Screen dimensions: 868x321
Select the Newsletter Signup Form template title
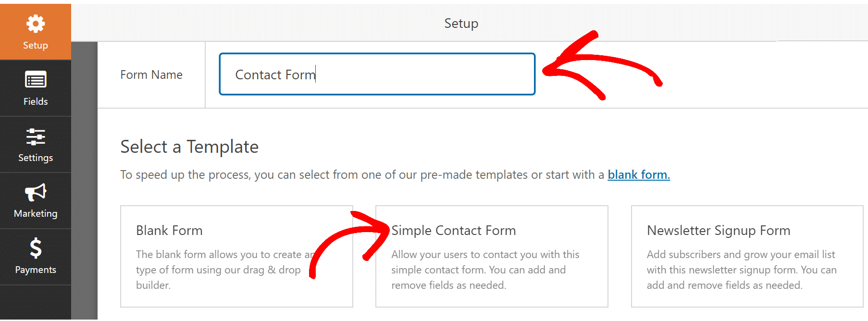tap(718, 231)
